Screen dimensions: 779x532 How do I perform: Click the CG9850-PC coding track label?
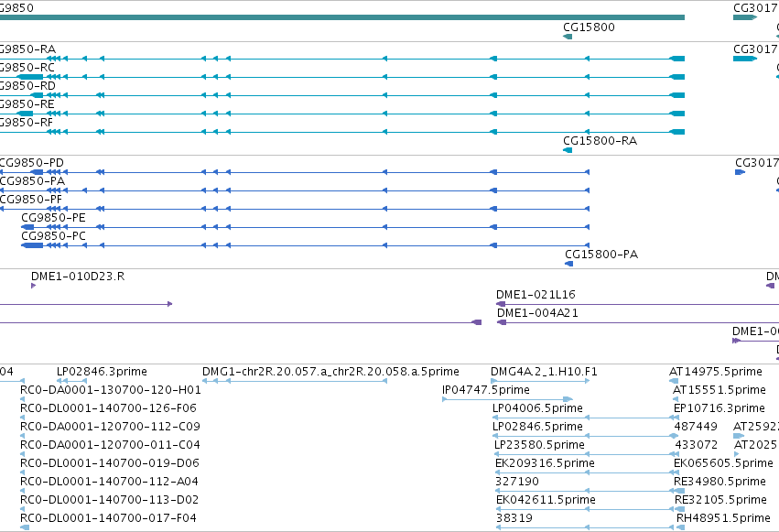click(x=53, y=236)
